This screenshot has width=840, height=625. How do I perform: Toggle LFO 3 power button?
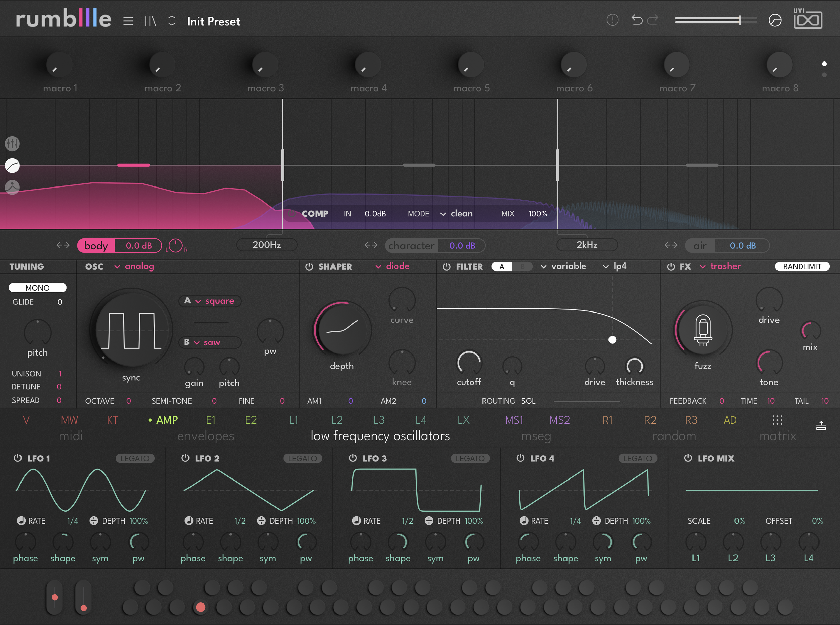click(353, 458)
